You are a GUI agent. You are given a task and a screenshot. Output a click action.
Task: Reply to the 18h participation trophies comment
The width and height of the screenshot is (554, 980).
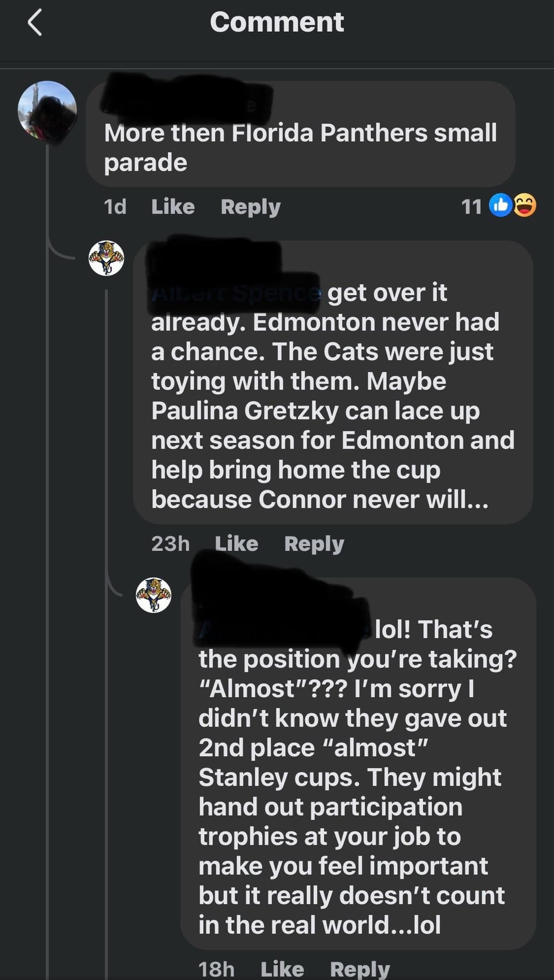360,969
